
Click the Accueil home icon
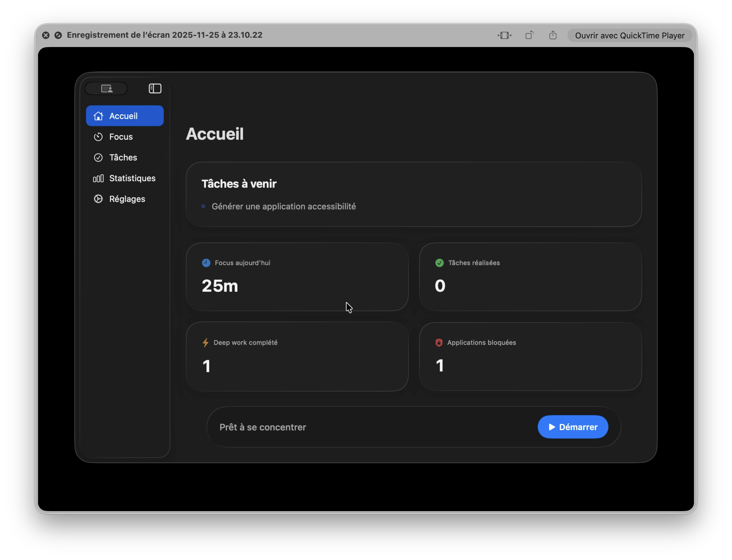98,116
